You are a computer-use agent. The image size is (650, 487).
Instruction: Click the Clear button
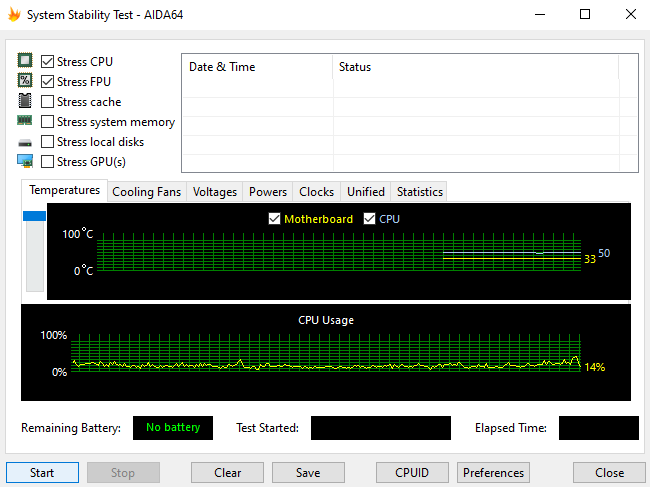pos(228,472)
